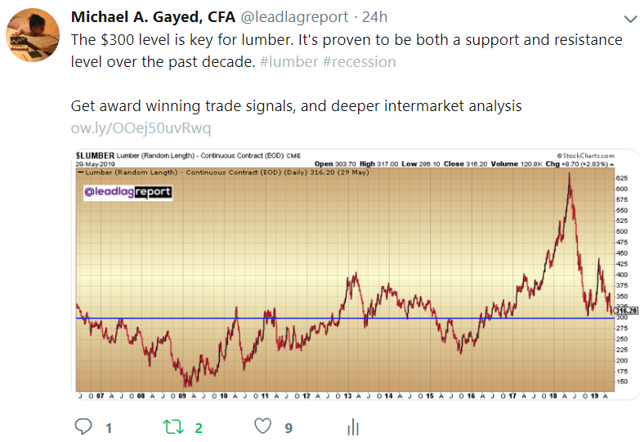This screenshot has width=640, height=442.
Task: Open the ow.ly/OOej50uvRwq link
Action: 141,128
